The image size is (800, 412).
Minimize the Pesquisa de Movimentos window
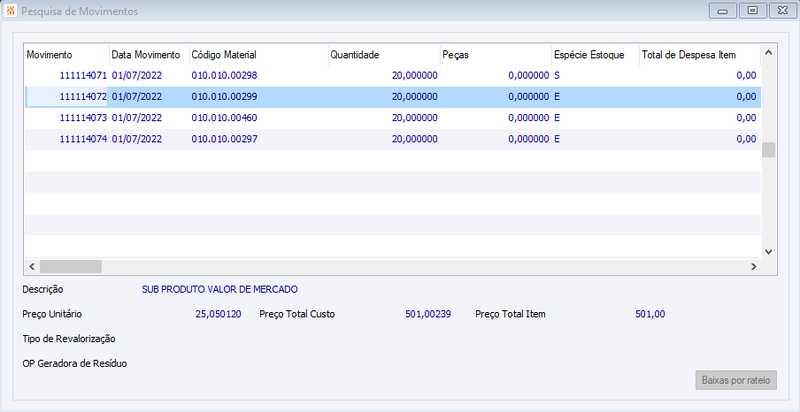tap(721, 11)
